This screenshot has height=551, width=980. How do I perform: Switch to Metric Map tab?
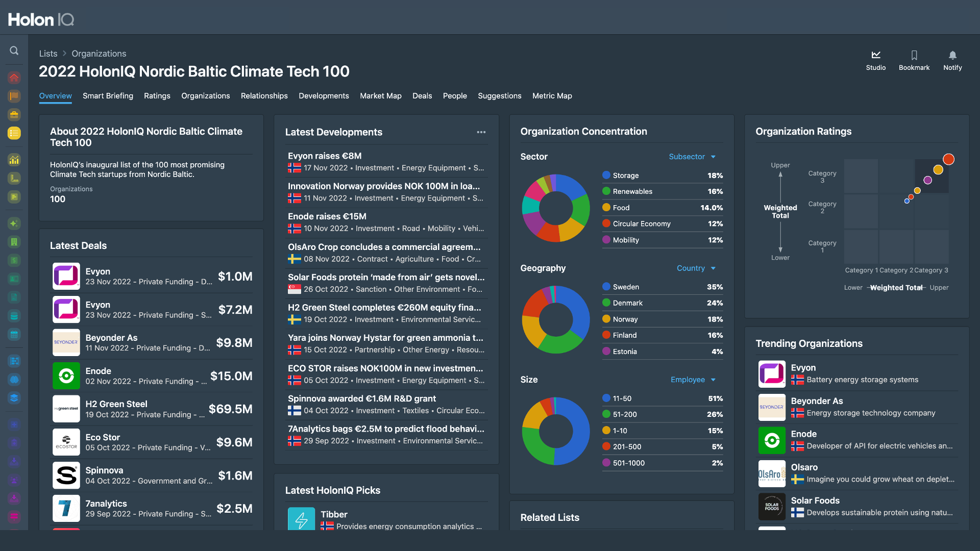pos(552,96)
